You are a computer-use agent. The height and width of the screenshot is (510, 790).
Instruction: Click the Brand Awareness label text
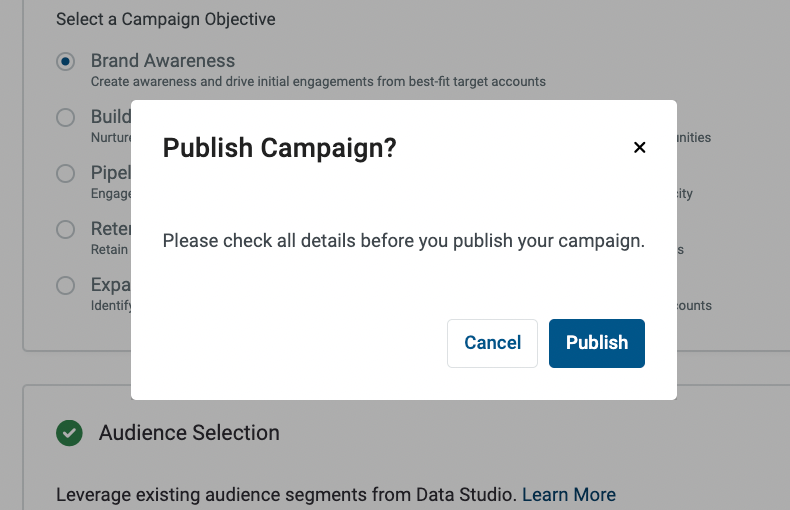(163, 61)
